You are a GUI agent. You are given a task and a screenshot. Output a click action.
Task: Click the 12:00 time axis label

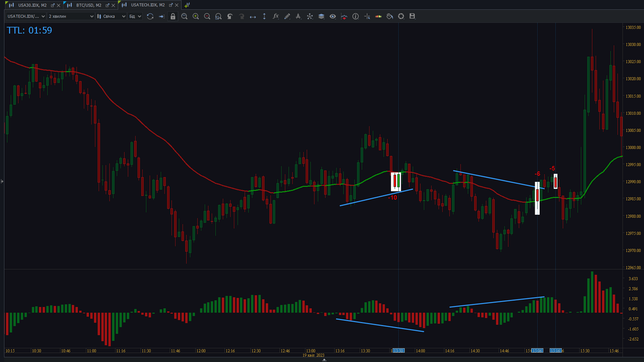[201, 351]
